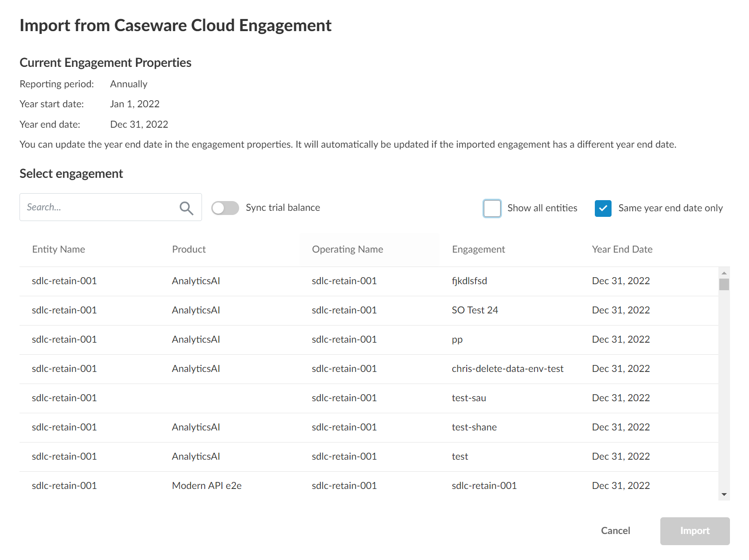Sort by the Entity Name column header
Screen dimensions: 749x560
click(x=59, y=249)
